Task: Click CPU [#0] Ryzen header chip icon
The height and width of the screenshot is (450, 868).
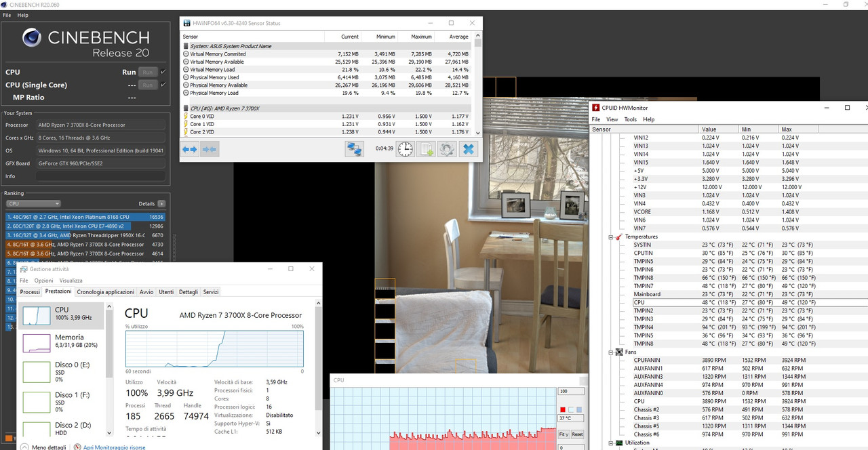Action: [186, 108]
